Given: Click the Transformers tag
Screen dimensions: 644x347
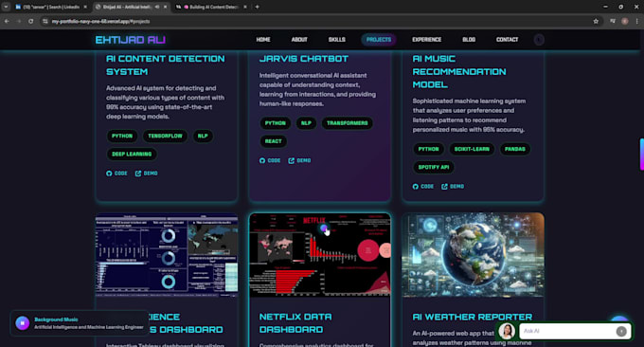Looking at the screenshot, I should tap(347, 123).
